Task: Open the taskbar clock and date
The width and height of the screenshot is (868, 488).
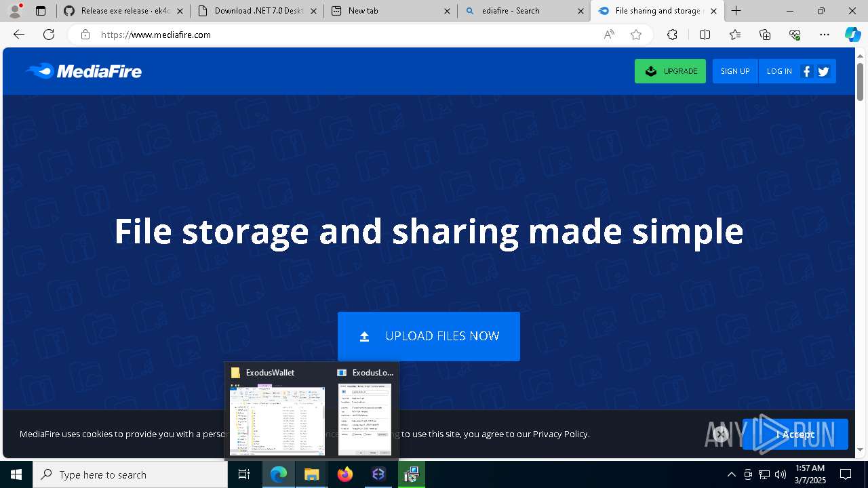Action: tap(810, 474)
